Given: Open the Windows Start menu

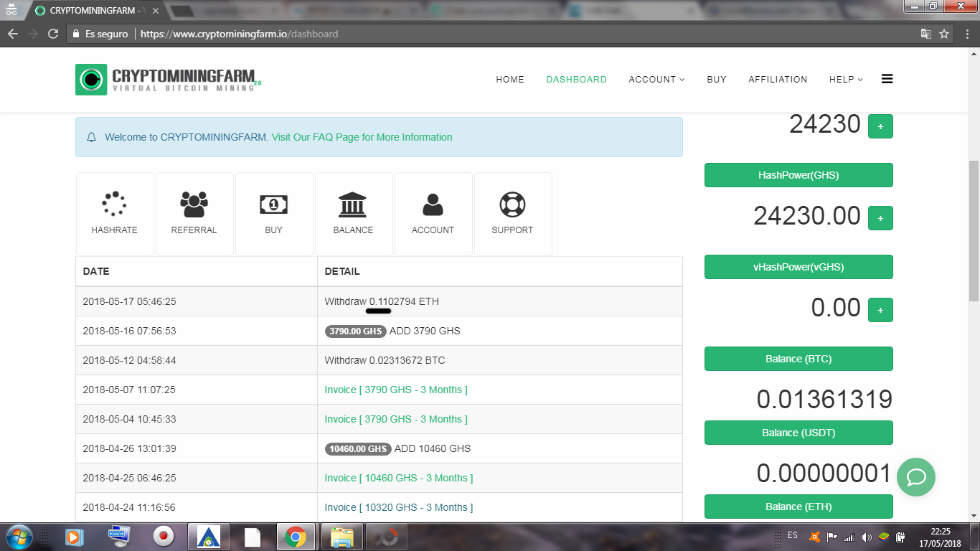Looking at the screenshot, I should (x=19, y=537).
